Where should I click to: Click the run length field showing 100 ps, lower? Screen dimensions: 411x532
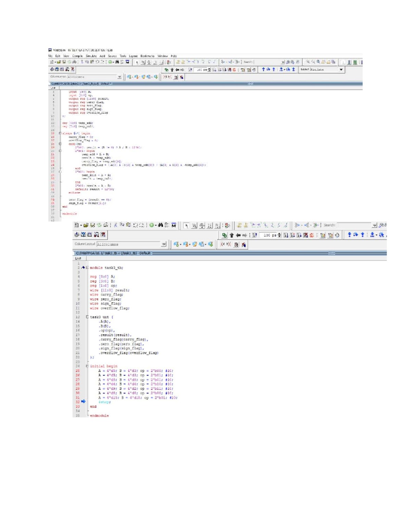click(268, 235)
